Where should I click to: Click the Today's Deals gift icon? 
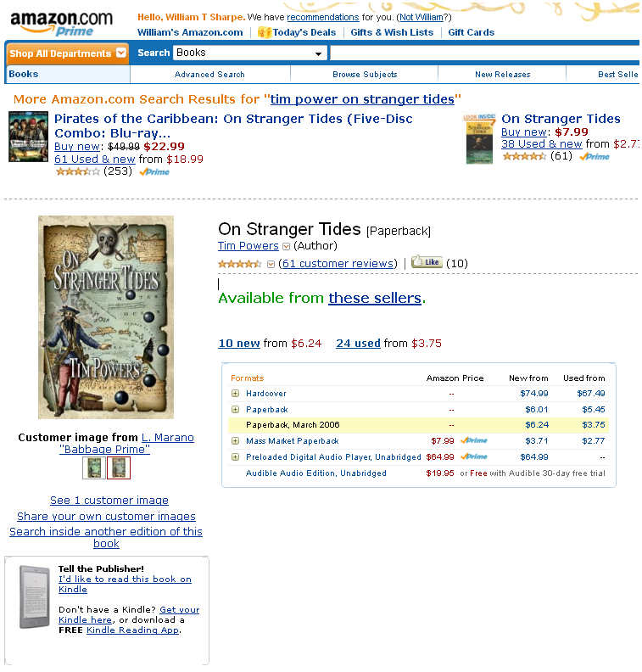[x=265, y=32]
